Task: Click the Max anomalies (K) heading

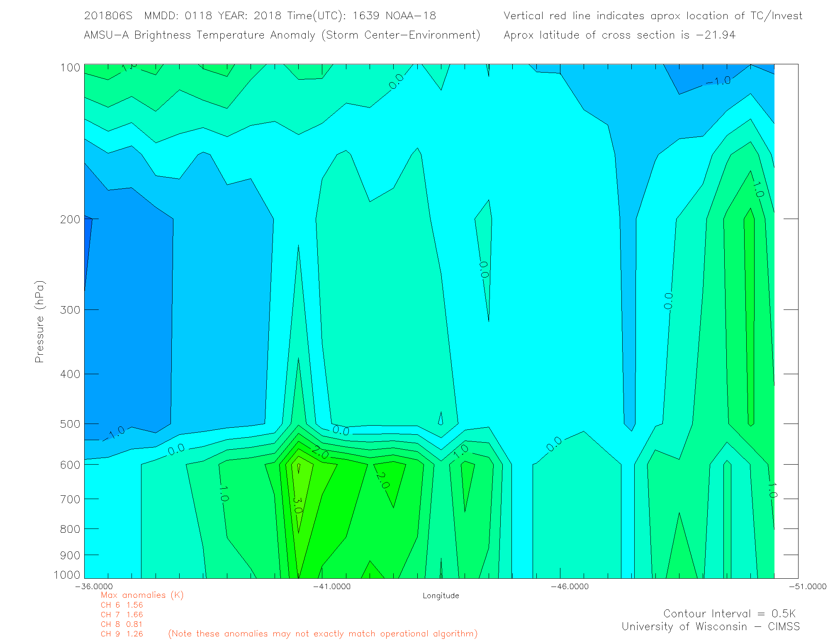Action: point(142,595)
